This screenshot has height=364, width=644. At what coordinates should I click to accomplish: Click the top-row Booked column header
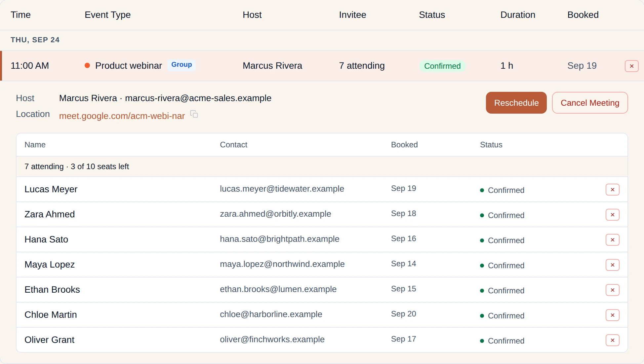(x=583, y=15)
